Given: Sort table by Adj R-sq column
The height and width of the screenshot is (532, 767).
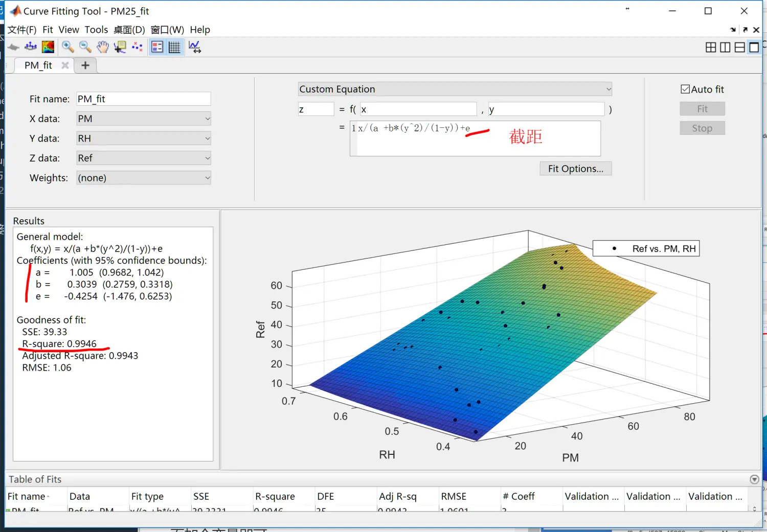Looking at the screenshot, I should click(x=407, y=496).
